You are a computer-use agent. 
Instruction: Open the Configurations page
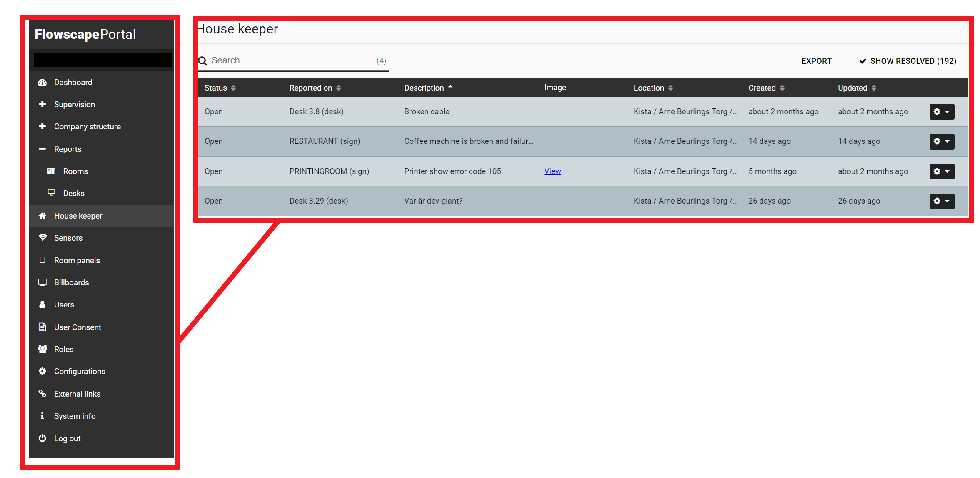point(80,372)
